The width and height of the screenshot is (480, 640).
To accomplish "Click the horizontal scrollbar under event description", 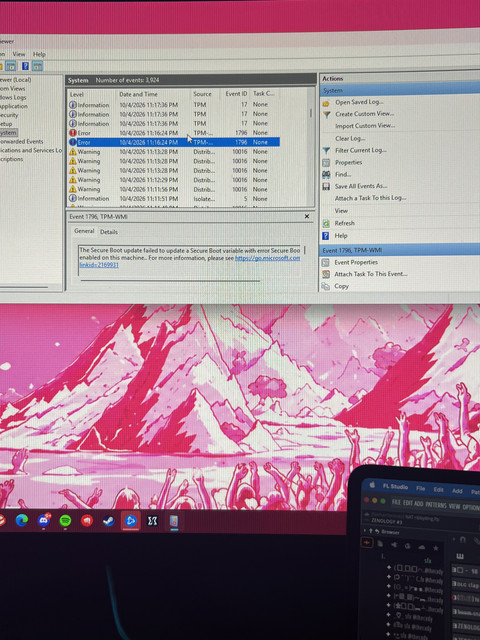I will pyautogui.click(x=170, y=281).
